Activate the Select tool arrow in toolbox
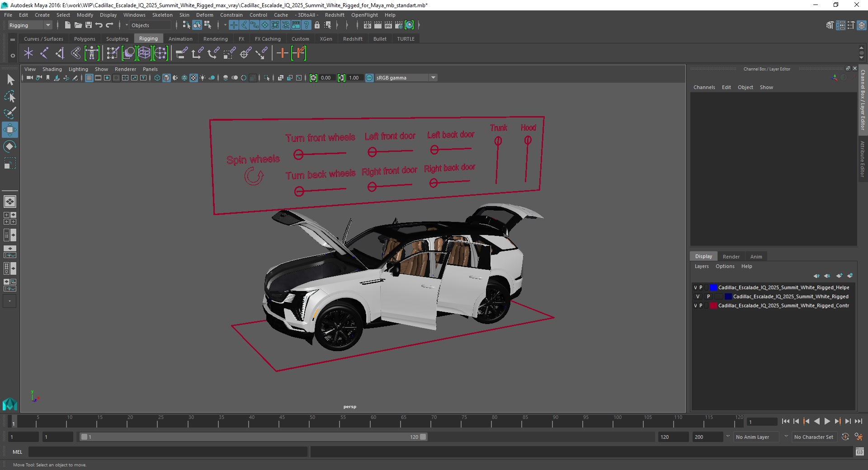The height and width of the screenshot is (470, 868). point(10,80)
